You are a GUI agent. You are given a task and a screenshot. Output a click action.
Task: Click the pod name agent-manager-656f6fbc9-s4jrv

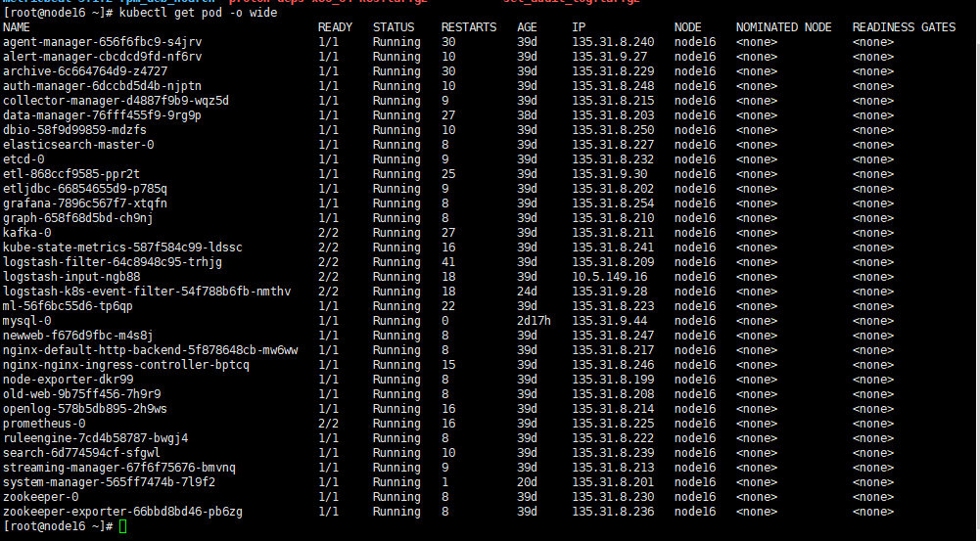click(103, 42)
